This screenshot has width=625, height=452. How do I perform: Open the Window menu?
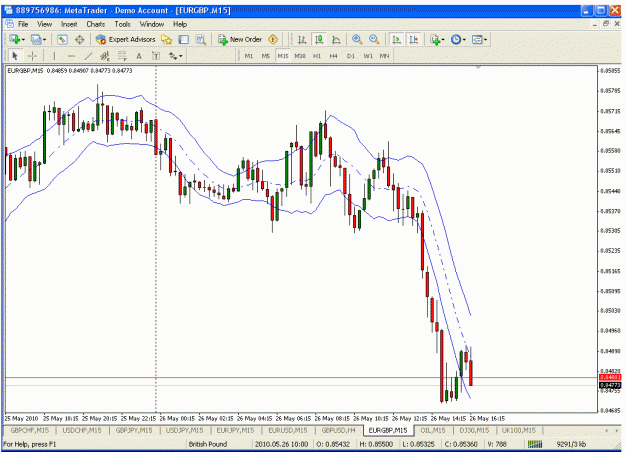point(152,24)
